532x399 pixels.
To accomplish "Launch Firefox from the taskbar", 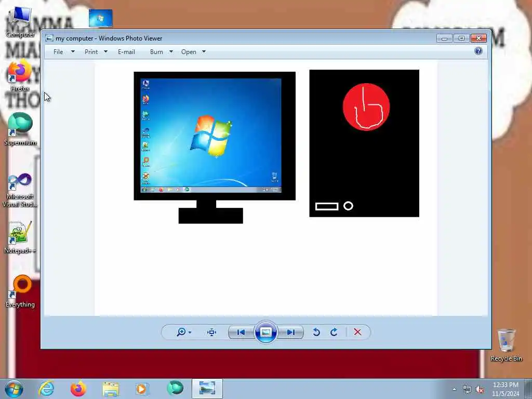I will pyautogui.click(x=78, y=389).
